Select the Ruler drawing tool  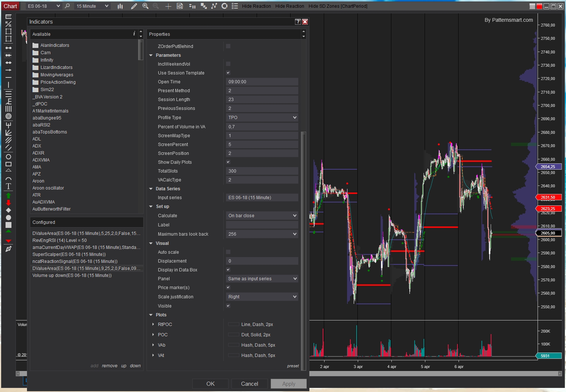[8, 17]
